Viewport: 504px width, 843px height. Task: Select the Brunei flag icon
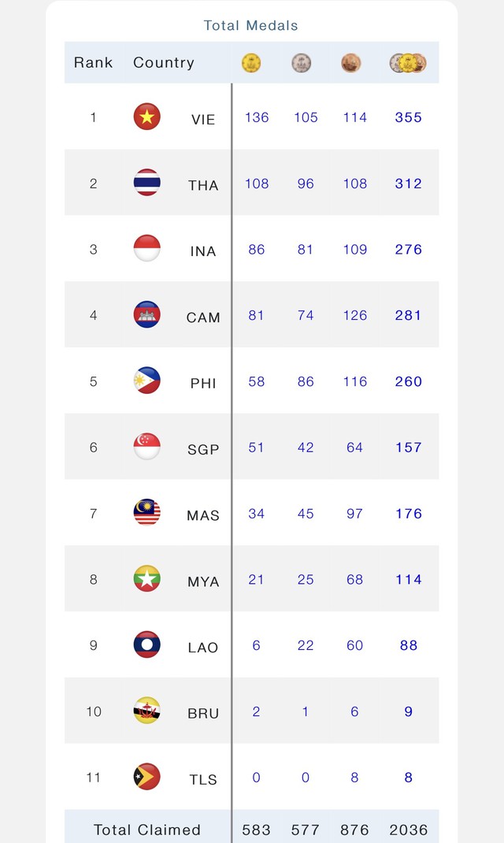146,710
